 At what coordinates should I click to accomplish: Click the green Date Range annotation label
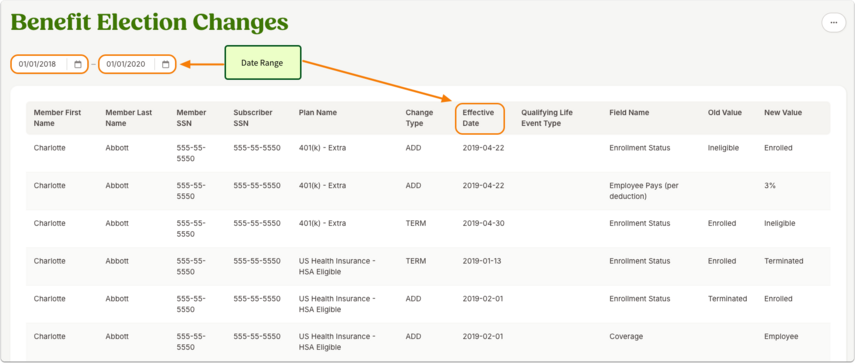pyautogui.click(x=263, y=63)
